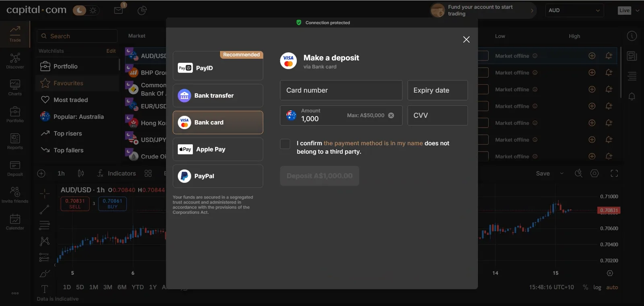The width and height of the screenshot is (644, 306).
Task: Focus the market Search field
Action: (x=77, y=36)
